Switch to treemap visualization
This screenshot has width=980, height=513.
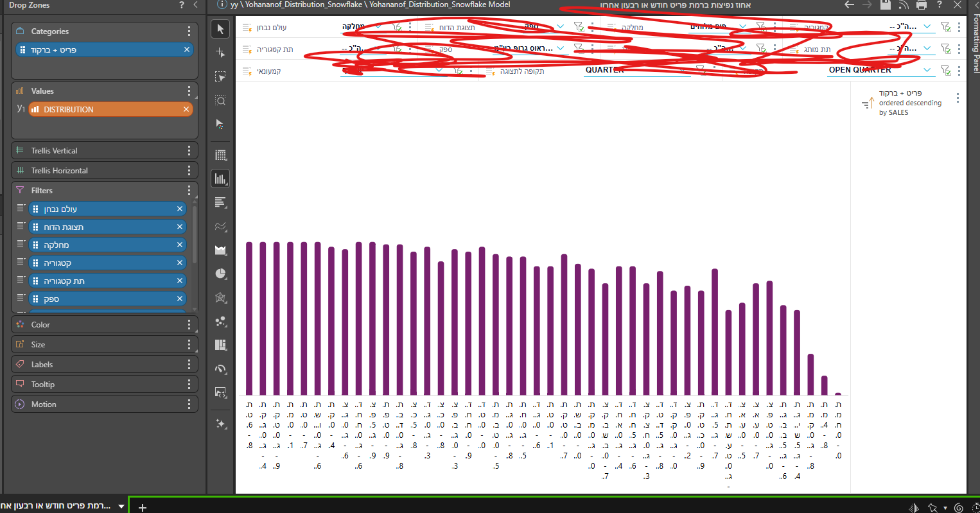(x=220, y=345)
